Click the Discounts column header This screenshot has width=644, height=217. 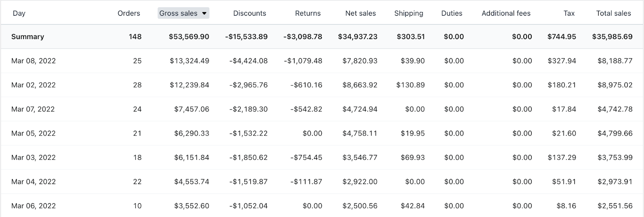point(250,13)
